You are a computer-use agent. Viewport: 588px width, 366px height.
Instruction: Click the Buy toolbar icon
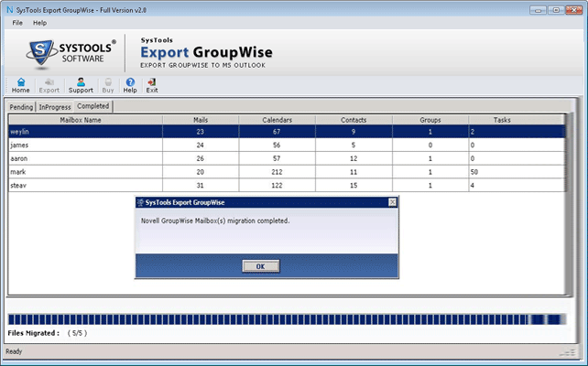click(x=108, y=85)
